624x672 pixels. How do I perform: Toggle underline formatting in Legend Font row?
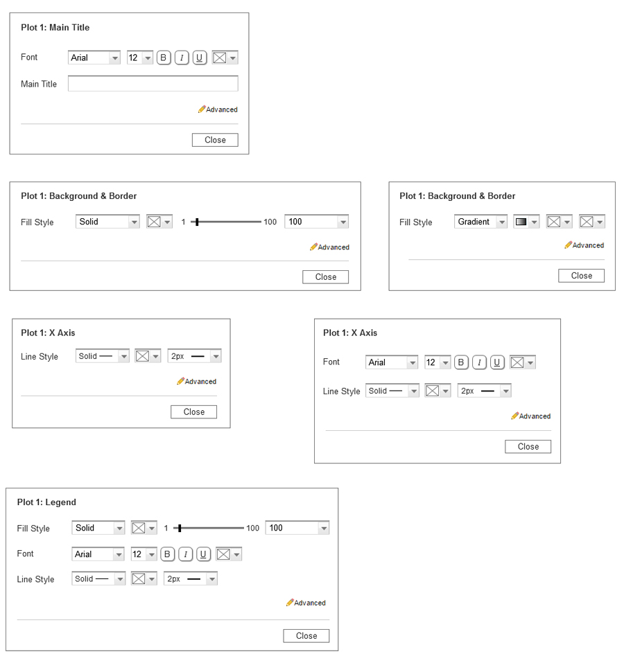pos(203,554)
